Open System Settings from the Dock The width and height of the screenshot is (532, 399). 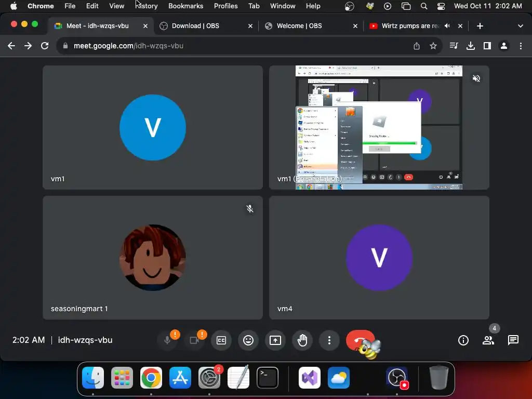click(209, 378)
